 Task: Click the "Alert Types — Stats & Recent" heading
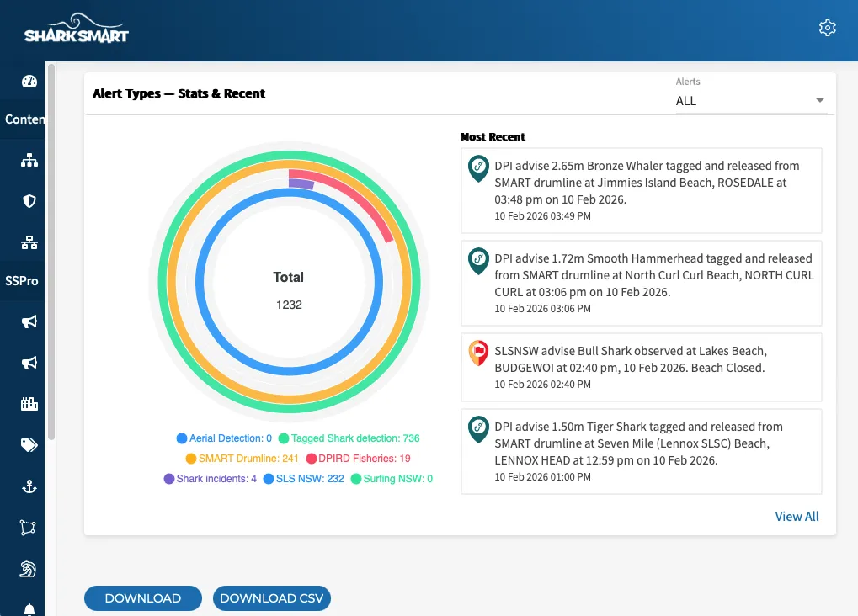tap(179, 93)
